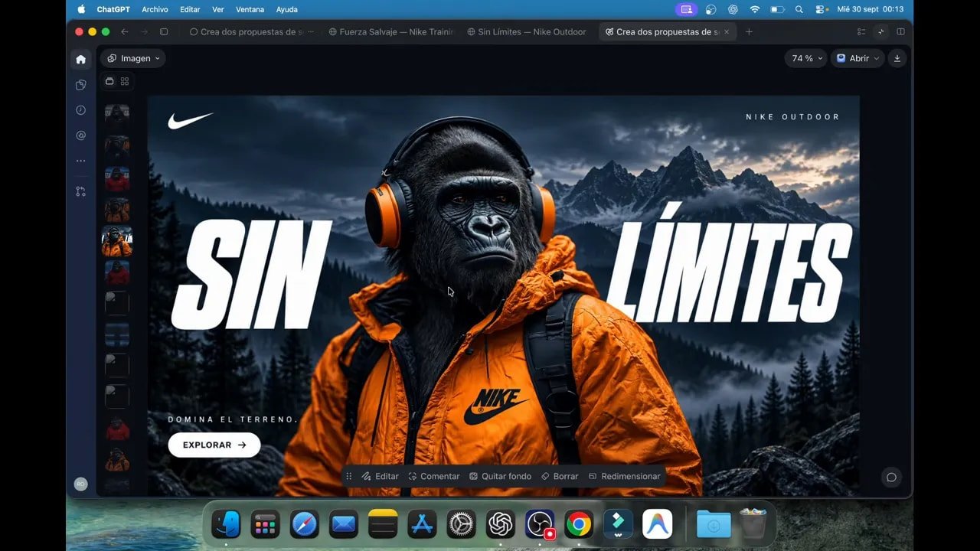
Task: Switch to grid view layout
Action: 125,81
